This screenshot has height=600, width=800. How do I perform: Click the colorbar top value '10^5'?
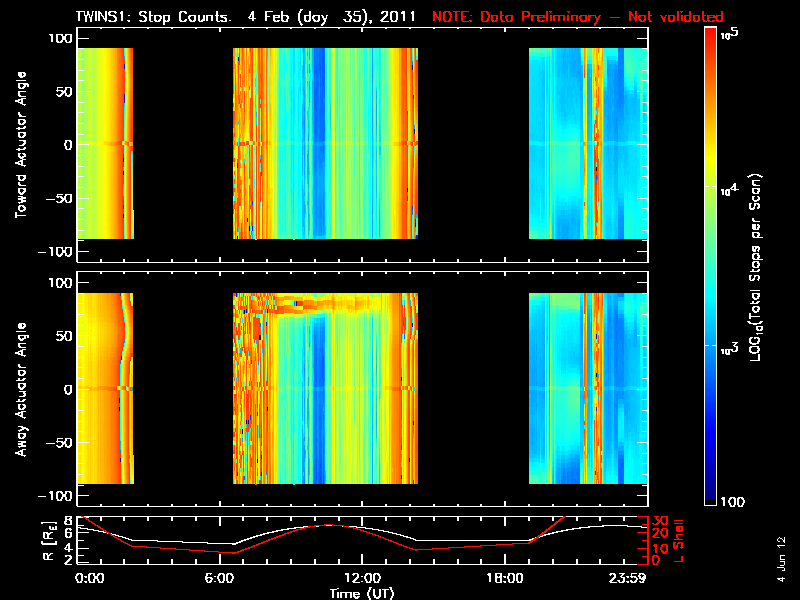pos(730,34)
